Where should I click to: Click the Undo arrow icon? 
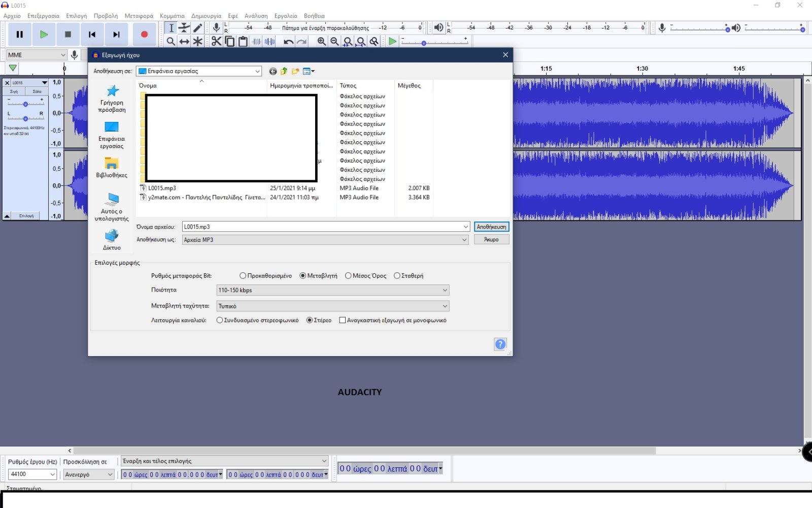pyautogui.click(x=288, y=42)
